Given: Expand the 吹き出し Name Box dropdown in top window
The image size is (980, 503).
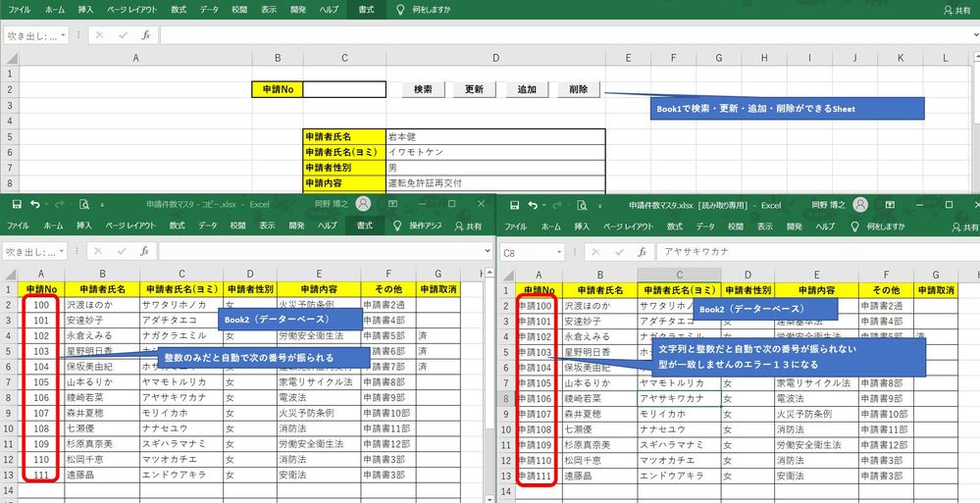Looking at the screenshot, I should pyautogui.click(x=64, y=34).
